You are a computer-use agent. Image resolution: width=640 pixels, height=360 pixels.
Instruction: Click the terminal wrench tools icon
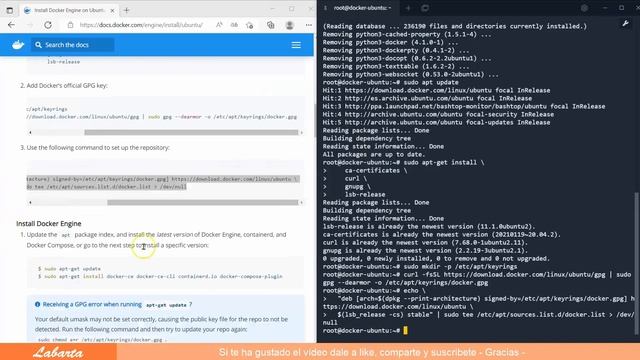coord(625,24)
